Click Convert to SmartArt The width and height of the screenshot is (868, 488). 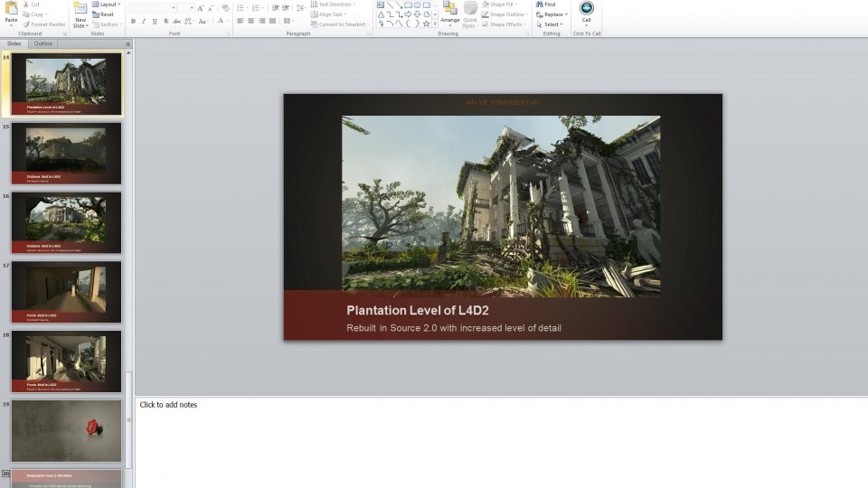[340, 24]
